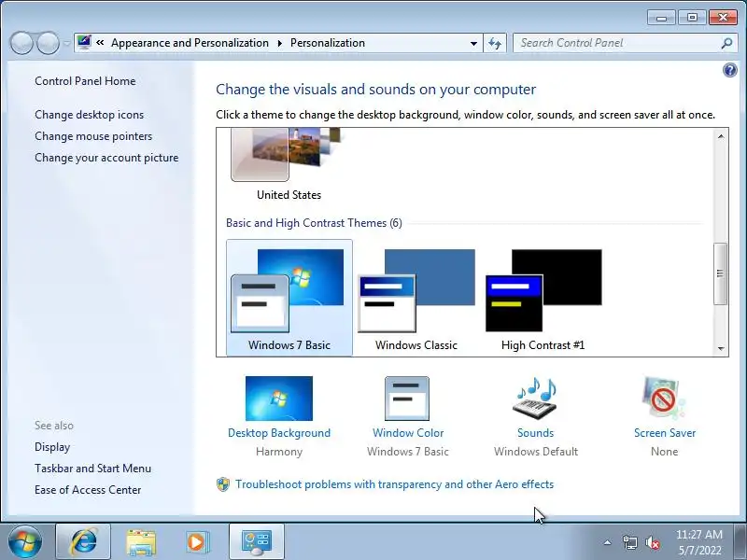
Task: Click the taskbar clock showing 11:27 AM
Action: [698, 542]
